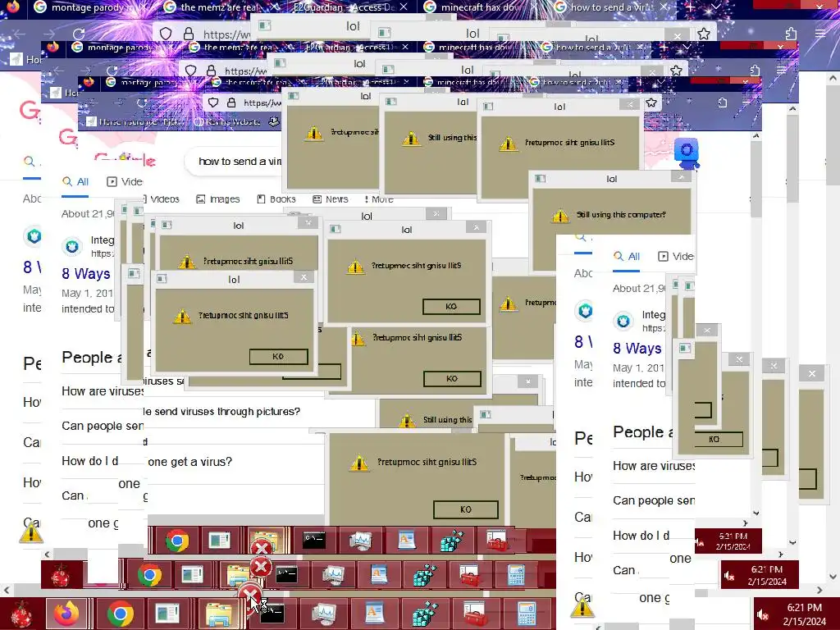
Task: Click the shield icon in the innermost Firefox address bar
Action: pos(213,103)
